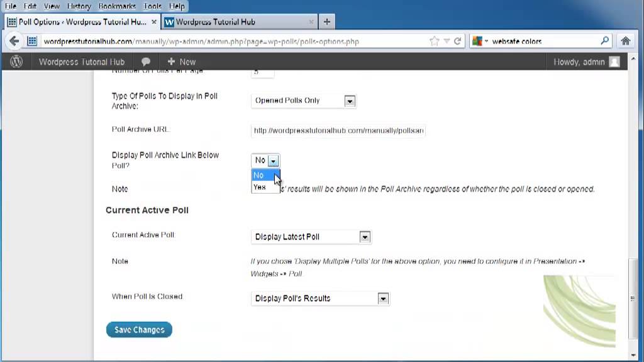
Task: Click the Number Of Polls Per Page field
Action: 262,73
